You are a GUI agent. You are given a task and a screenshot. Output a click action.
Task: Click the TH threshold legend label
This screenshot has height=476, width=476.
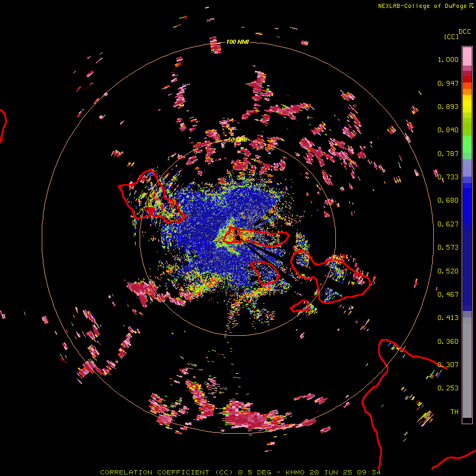pos(454,412)
